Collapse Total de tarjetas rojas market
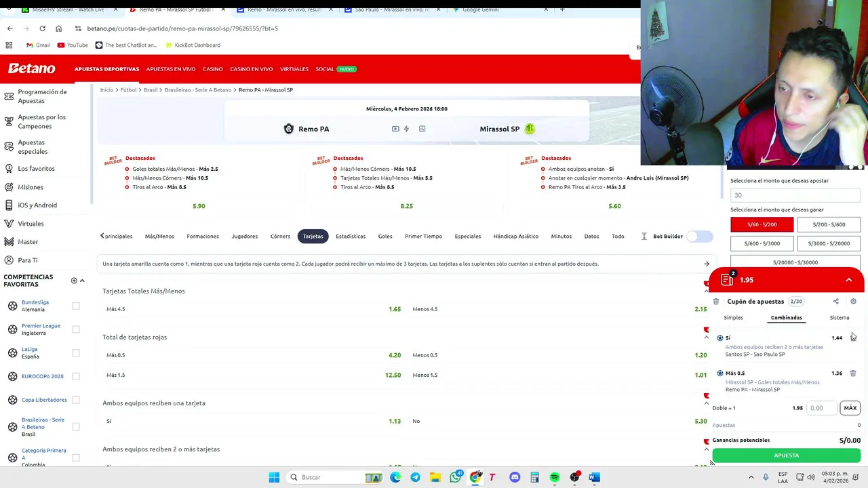 pos(707,337)
